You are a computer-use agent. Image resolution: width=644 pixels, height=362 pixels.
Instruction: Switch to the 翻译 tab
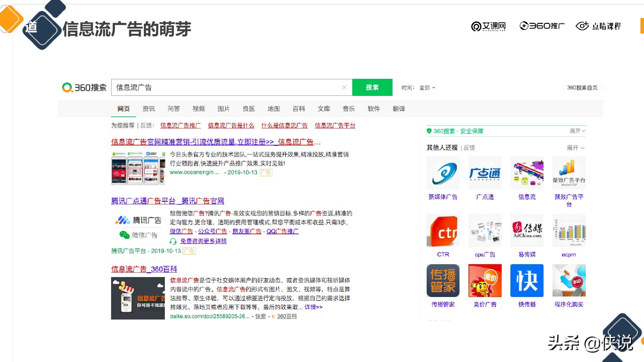point(399,109)
